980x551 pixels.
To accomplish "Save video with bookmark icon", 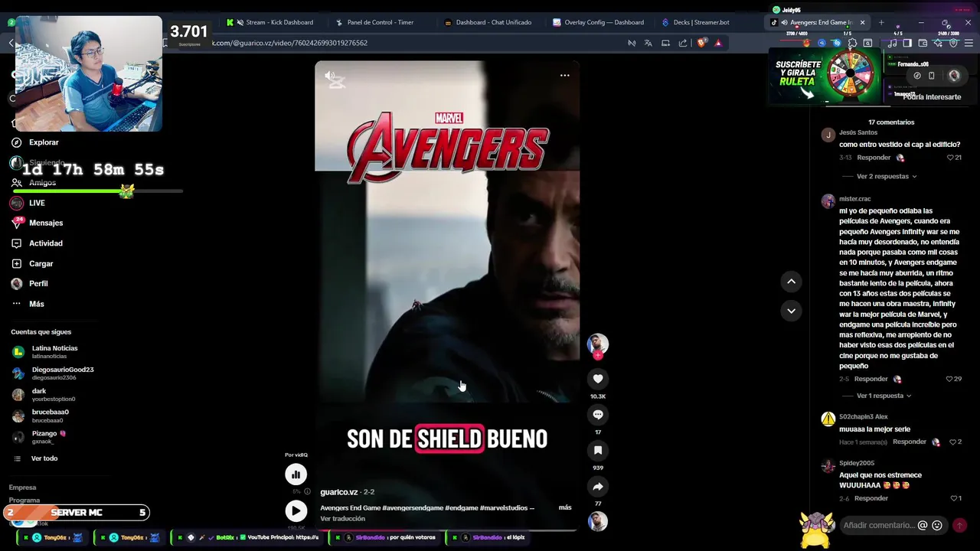I will [598, 451].
